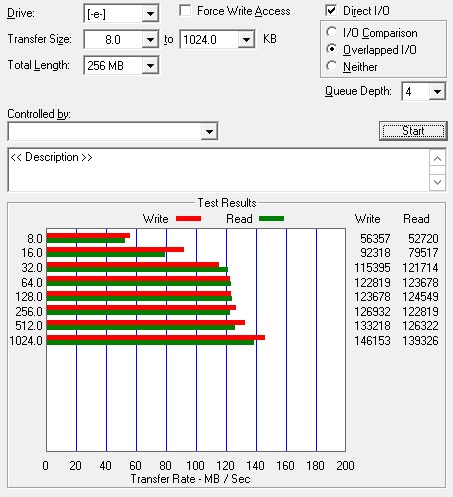Image resolution: width=453 pixels, height=497 pixels.
Task: Start the benchmark with the Start button
Action: point(413,131)
